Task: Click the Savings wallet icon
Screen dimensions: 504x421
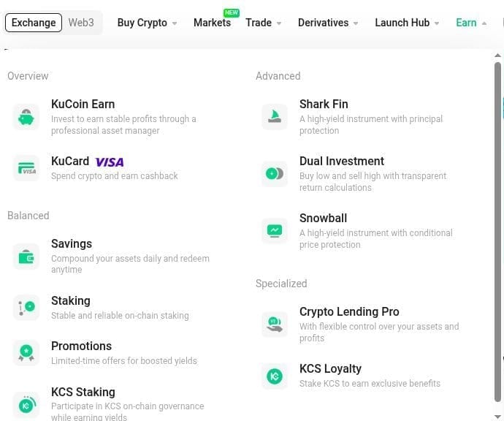Action: coord(26,257)
